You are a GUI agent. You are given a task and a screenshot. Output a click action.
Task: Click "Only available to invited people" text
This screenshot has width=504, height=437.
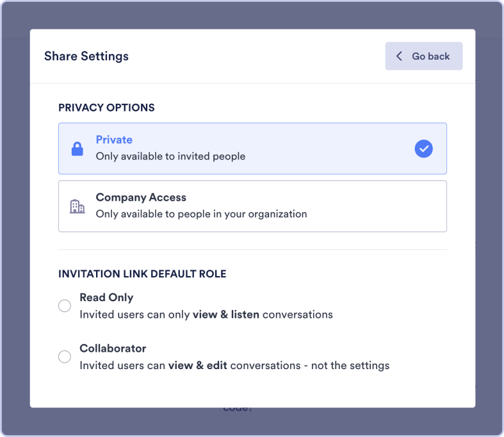(x=170, y=156)
